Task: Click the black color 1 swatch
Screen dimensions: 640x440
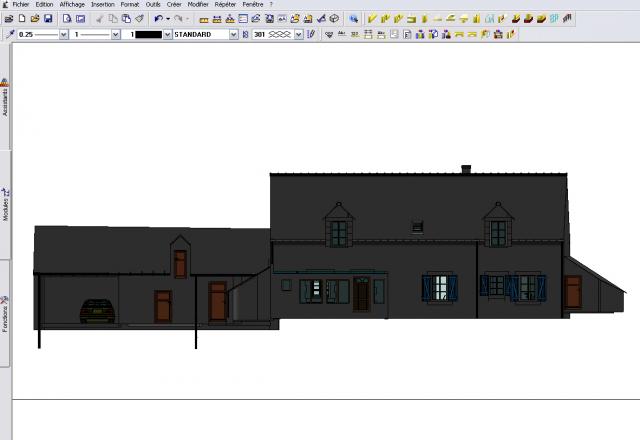Action: pos(149,35)
